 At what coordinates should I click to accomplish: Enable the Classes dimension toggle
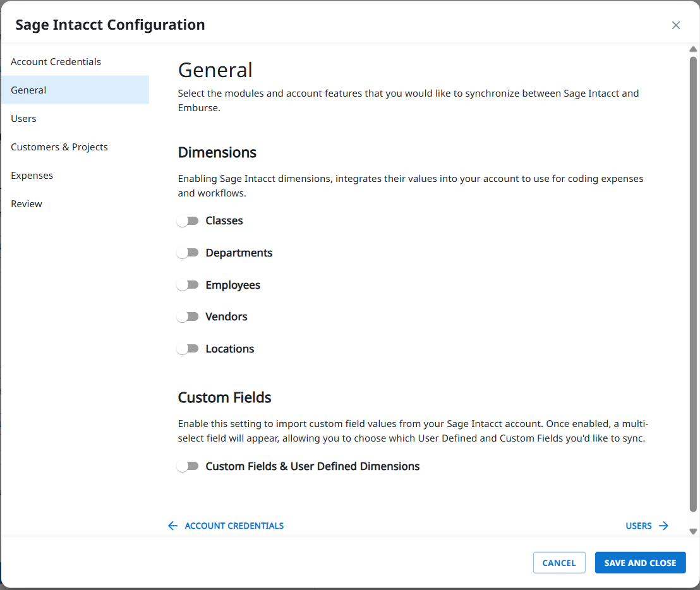point(188,220)
